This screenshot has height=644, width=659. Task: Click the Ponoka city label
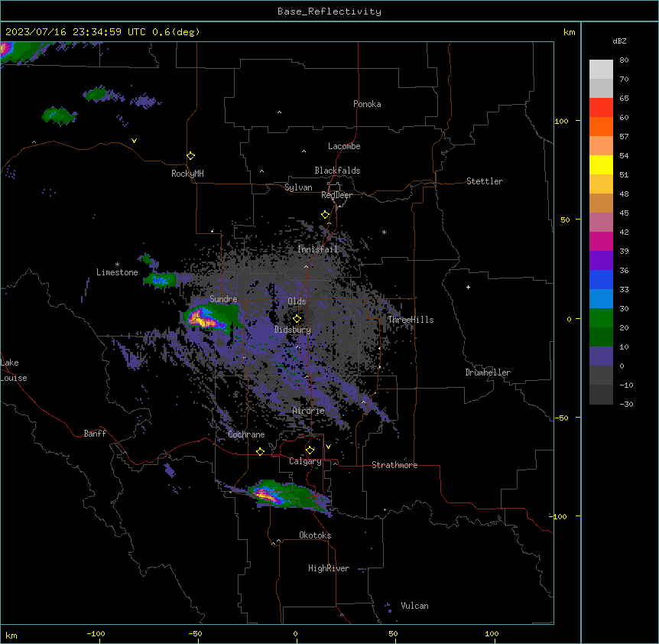point(367,104)
